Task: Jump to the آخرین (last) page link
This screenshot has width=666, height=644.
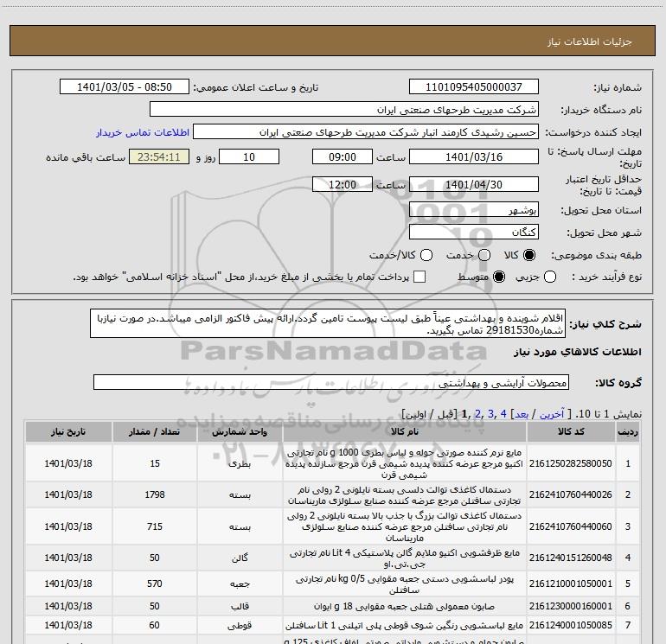Action: click(552, 414)
